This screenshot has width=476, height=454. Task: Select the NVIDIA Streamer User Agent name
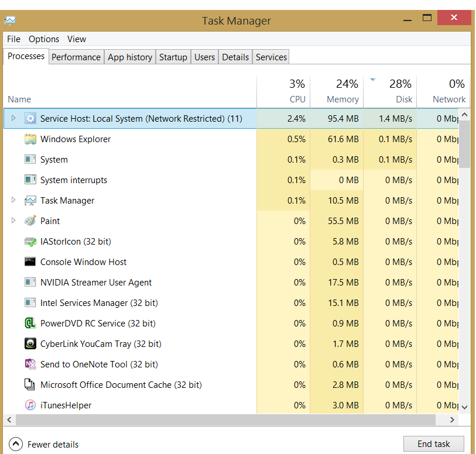[x=96, y=283]
